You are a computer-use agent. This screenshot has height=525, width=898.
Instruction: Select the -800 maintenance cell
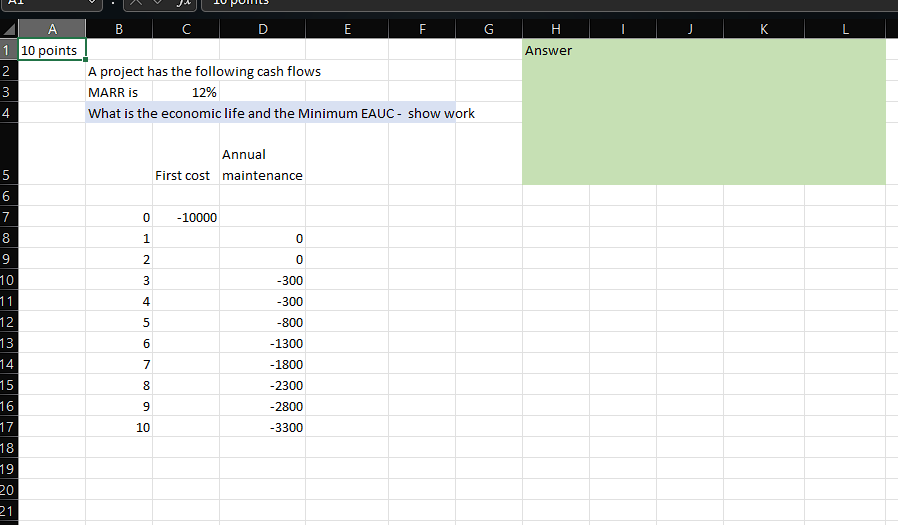[x=263, y=322]
